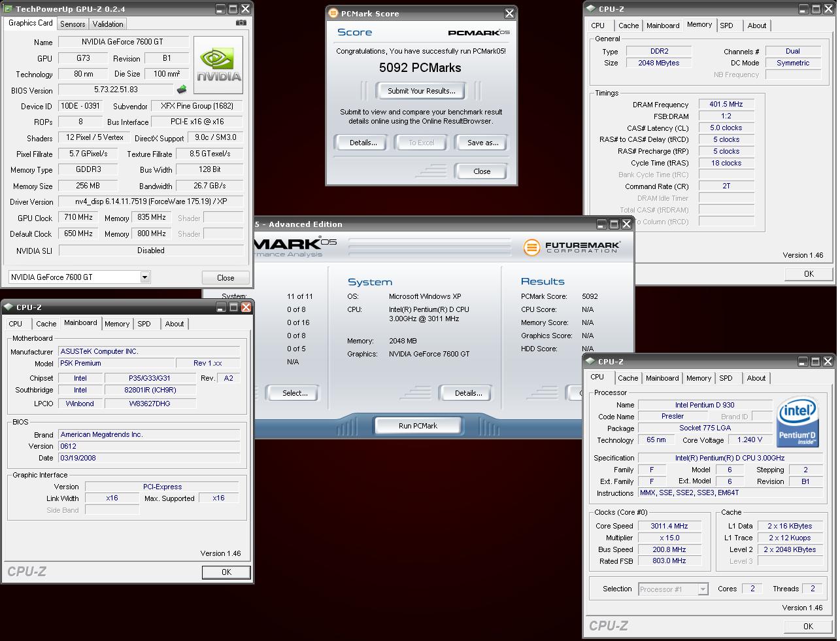This screenshot has height=641, width=840.
Task: Click the GPU-Z title bar app icon
Action: click(x=8, y=9)
